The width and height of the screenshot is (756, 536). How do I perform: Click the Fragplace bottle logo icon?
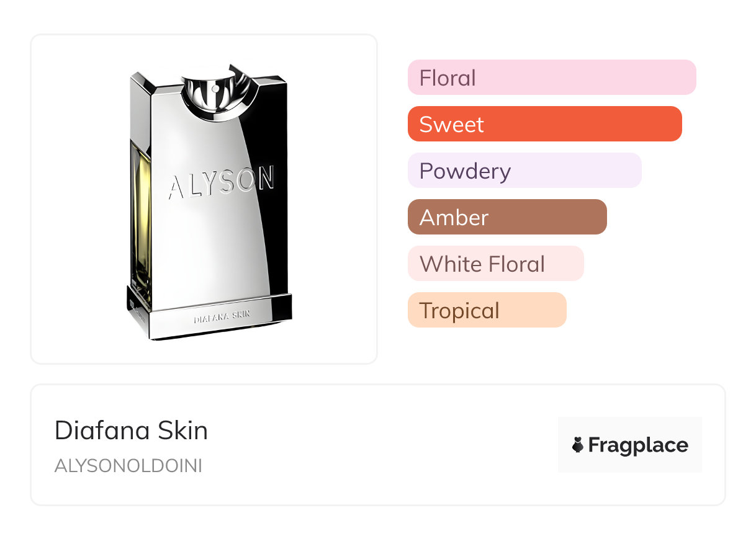[578, 445]
